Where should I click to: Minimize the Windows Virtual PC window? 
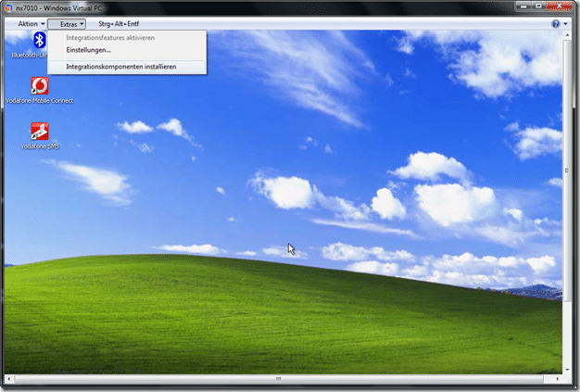pos(523,6)
